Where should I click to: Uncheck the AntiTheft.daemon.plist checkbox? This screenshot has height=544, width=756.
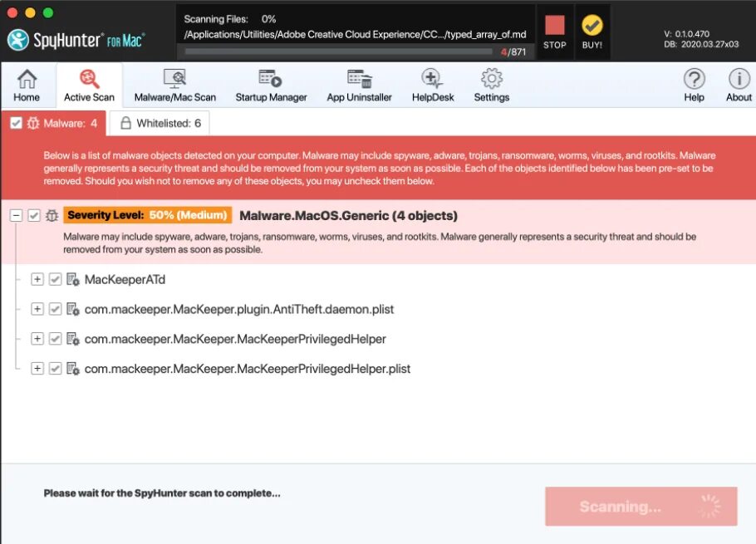pyautogui.click(x=56, y=309)
